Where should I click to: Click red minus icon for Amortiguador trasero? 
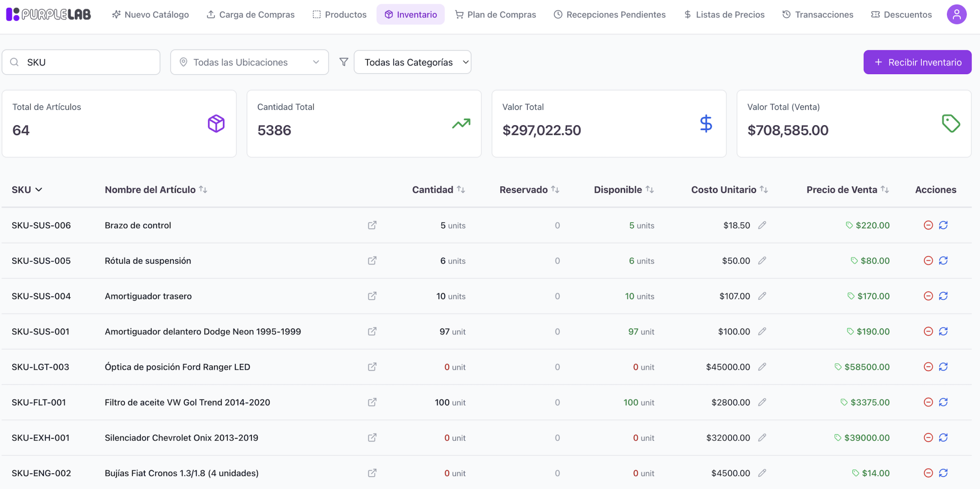click(x=928, y=296)
